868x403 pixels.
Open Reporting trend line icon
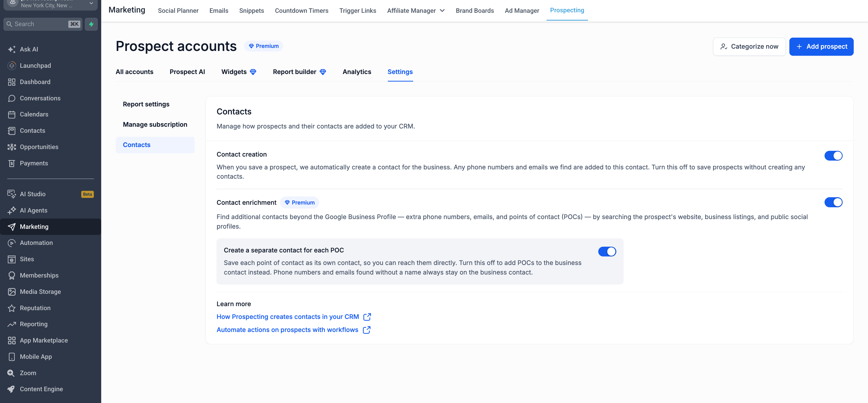click(12, 324)
